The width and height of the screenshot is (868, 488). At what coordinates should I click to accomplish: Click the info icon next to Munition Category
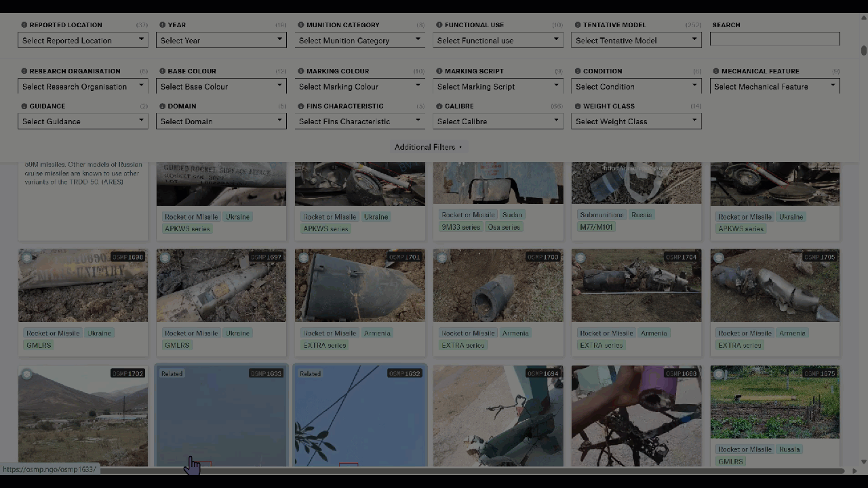[x=300, y=25]
